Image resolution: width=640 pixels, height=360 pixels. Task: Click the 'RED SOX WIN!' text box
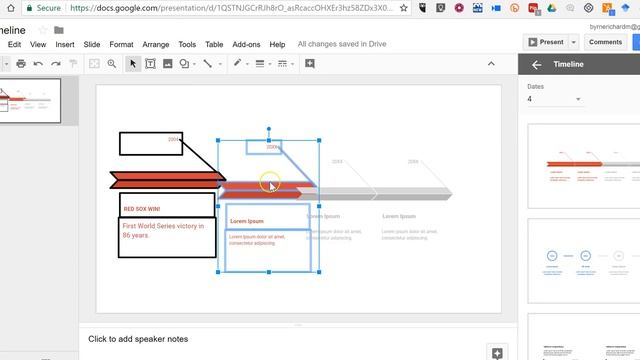click(167, 205)
